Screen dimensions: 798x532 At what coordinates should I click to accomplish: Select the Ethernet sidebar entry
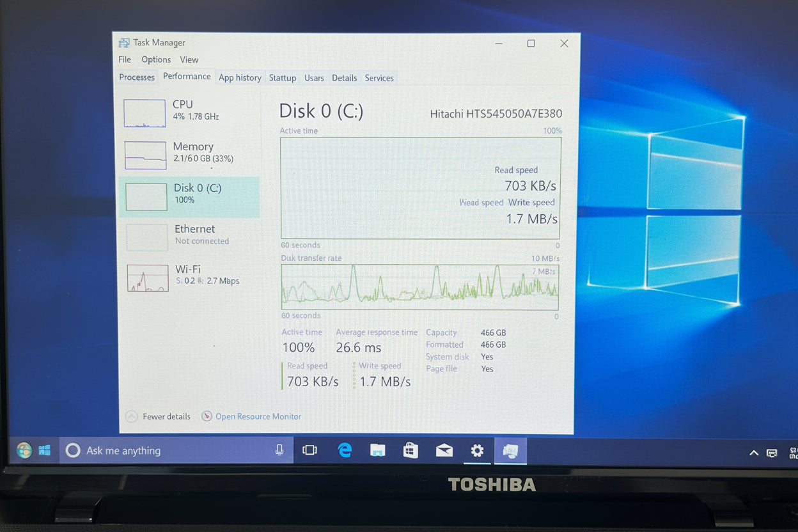pyautogui.click(x=189, y=237)
